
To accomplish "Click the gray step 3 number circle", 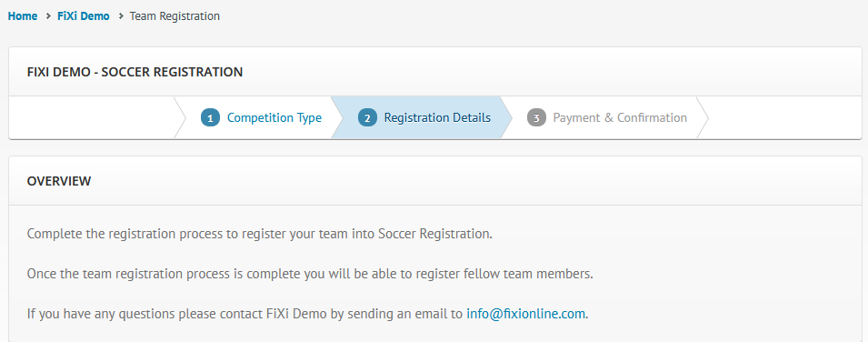I will pyautogui.click(x=536, y=117).
